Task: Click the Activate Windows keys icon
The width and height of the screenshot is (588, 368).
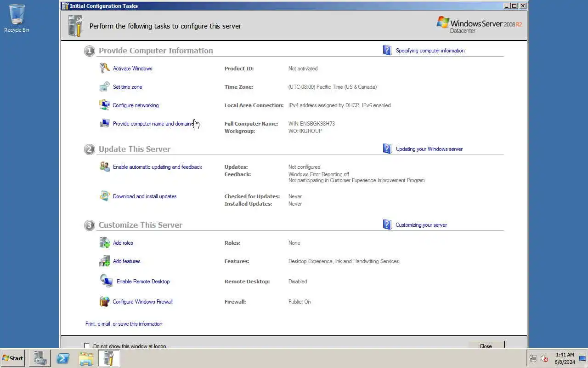Action: (105, 68)
